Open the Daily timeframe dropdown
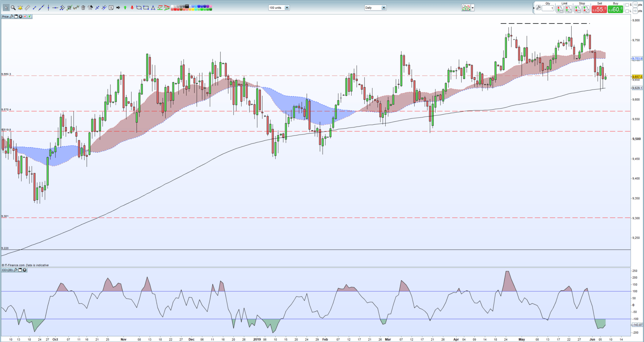Image resolution: width=644 pixels, height=342 pixels. (384, 8)
